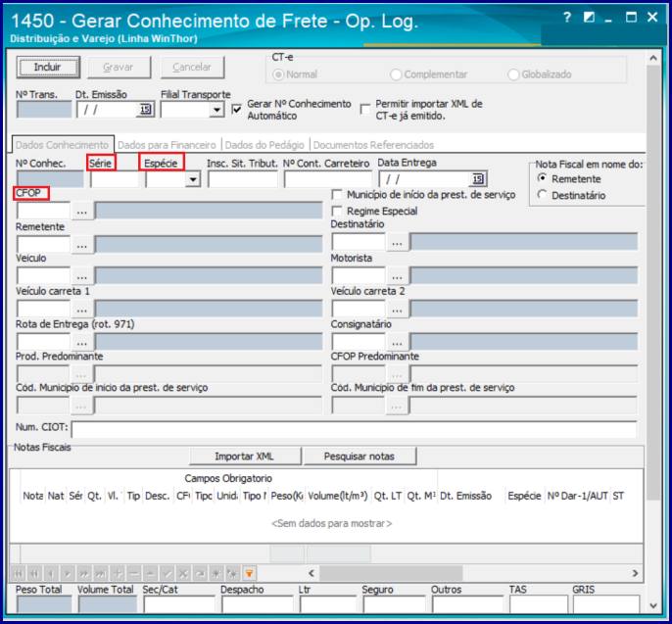
Task: Click the Cancelar button
Action: click(192, 68)
